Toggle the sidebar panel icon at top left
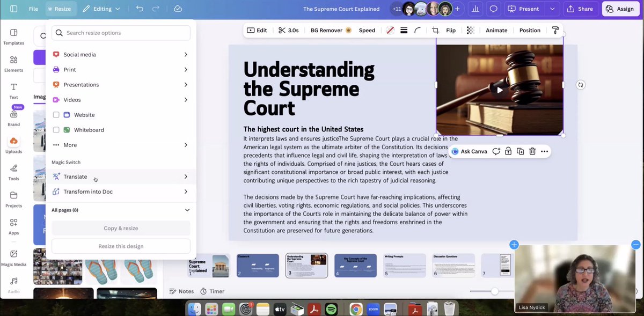Screen dimensions: 644x316 click(14, 9)
